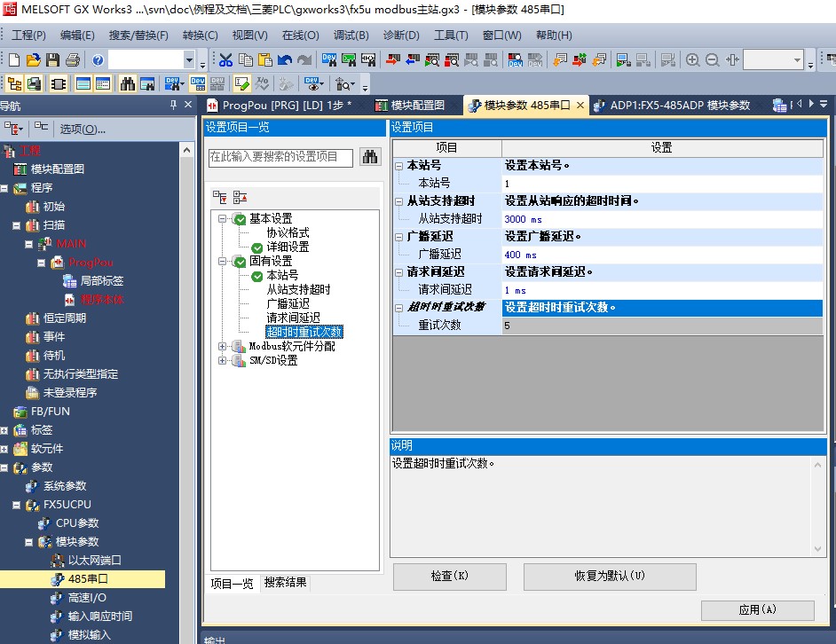Collapse the 基本设置 tree node
This screenshot has height=644, width=836.
coord(223,219)
